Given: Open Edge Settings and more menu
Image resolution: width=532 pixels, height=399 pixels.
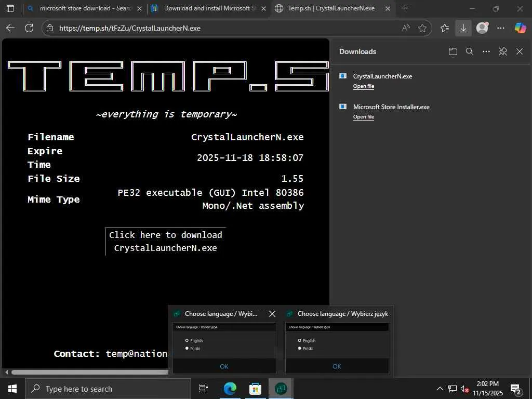Looking at the screenshot, I should pos(501,28).
